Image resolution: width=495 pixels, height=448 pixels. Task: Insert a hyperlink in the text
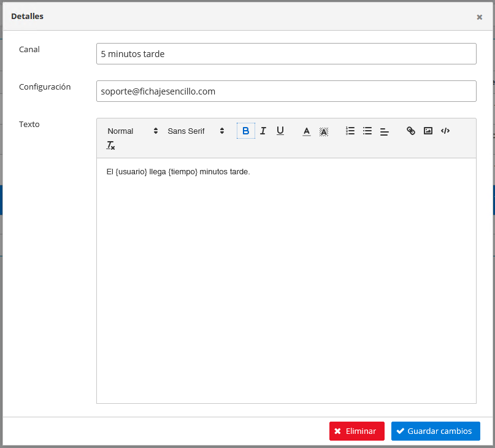(x=411, y=131)
